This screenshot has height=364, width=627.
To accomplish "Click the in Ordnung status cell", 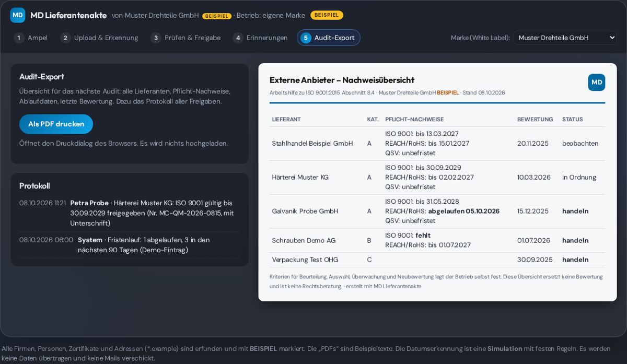I will 579,178.
